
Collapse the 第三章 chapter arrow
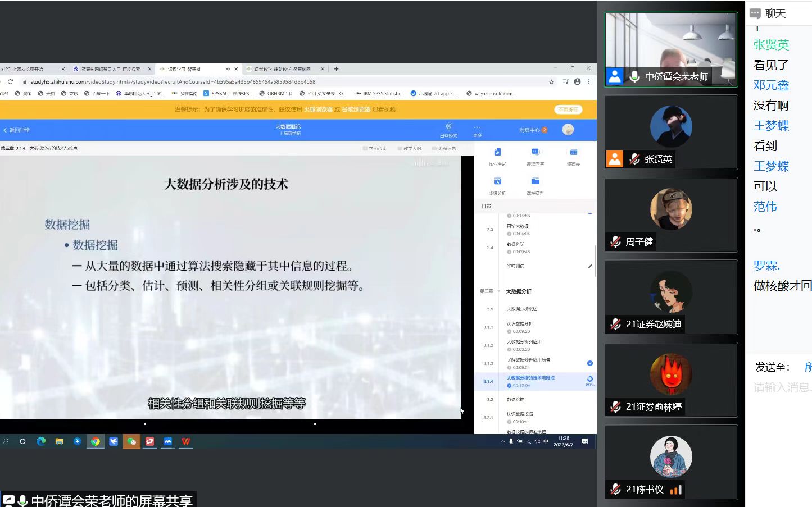tap(499, 291)
